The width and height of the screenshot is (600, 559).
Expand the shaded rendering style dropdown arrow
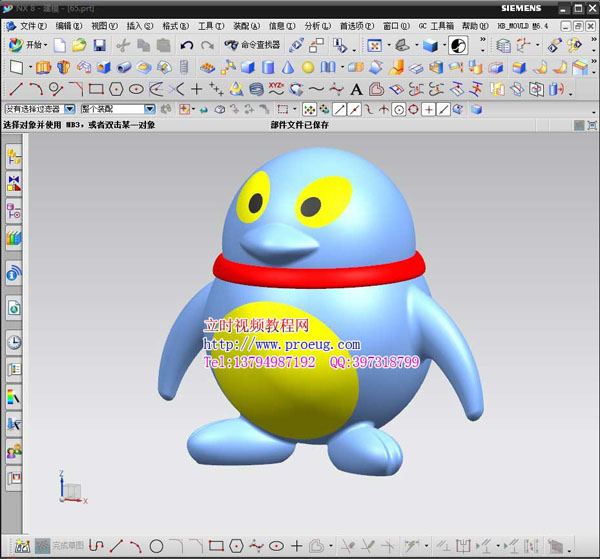(444, 46)
